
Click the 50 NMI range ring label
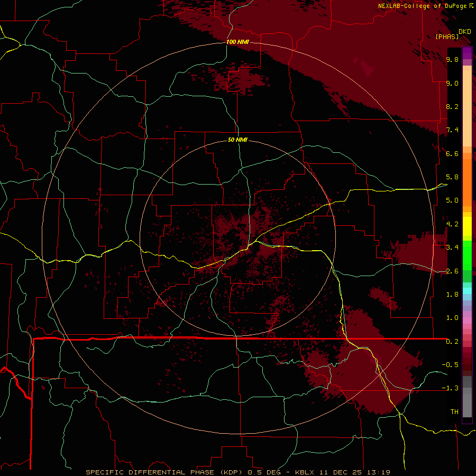237,140
